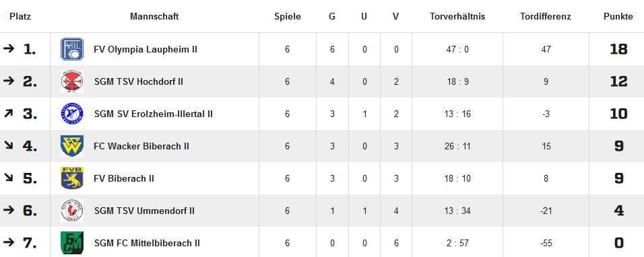Open the FC Wacker Biberach II team link
Image resolution: width=644 pixels, height=257 pixels.
click(141, 147)
